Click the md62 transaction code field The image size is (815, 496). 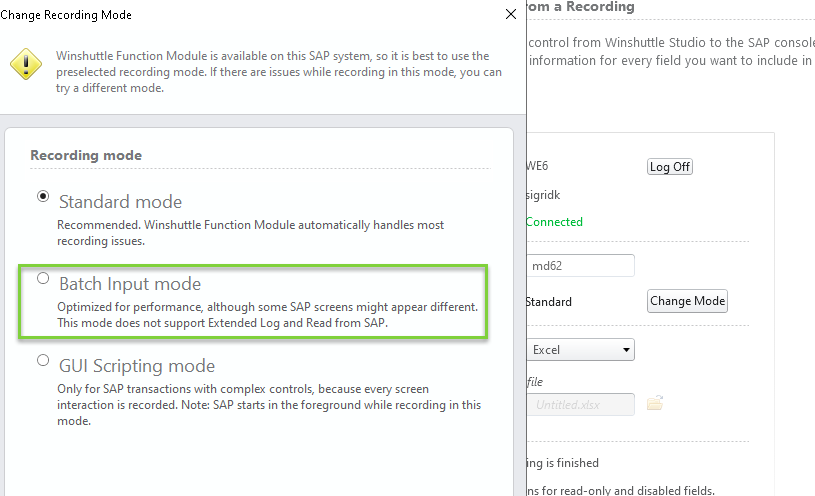[581, 266]
